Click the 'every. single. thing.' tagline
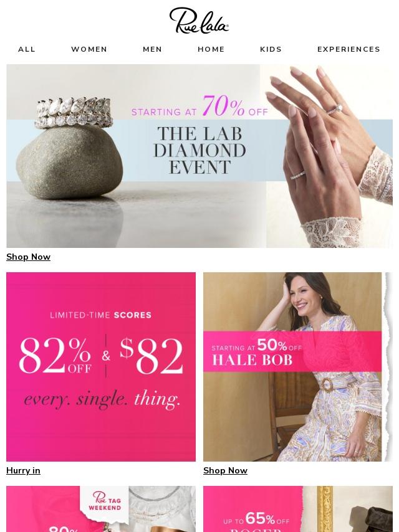This screenshot has width=399, height=532. point(102,399)
